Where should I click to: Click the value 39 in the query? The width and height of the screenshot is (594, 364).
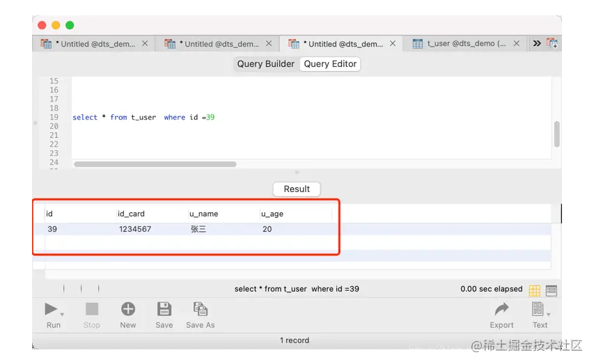210,118
